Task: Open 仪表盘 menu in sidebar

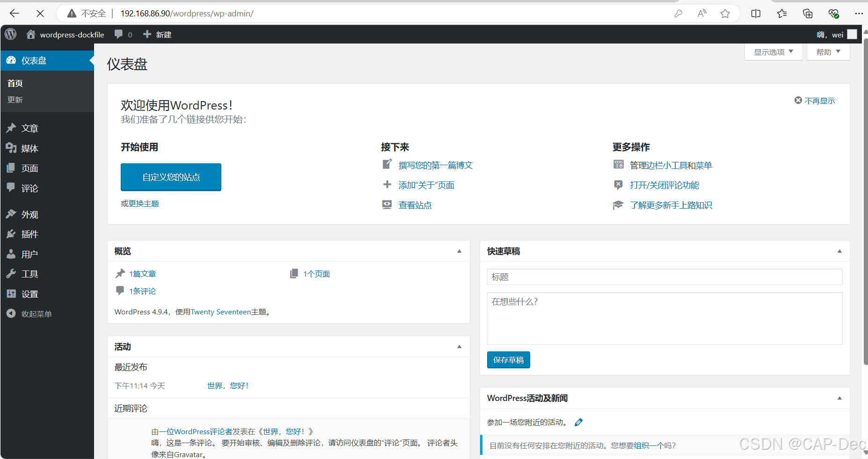Action: (47, 60)
